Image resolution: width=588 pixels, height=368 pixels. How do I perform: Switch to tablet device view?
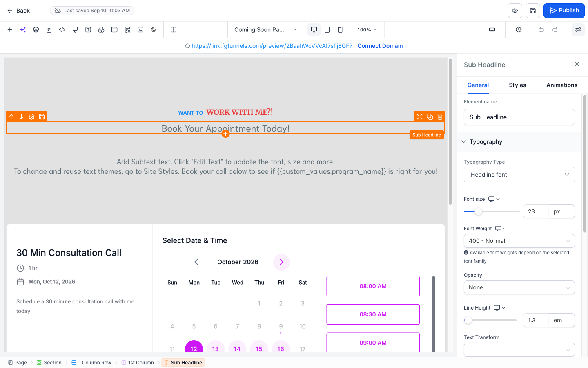327,29
